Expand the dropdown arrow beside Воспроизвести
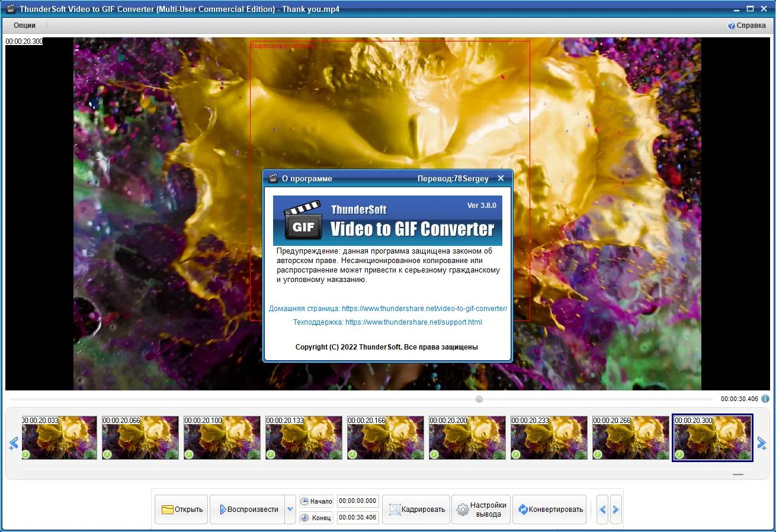The width and height of the screenshot is (776, 532). [290, 509]
